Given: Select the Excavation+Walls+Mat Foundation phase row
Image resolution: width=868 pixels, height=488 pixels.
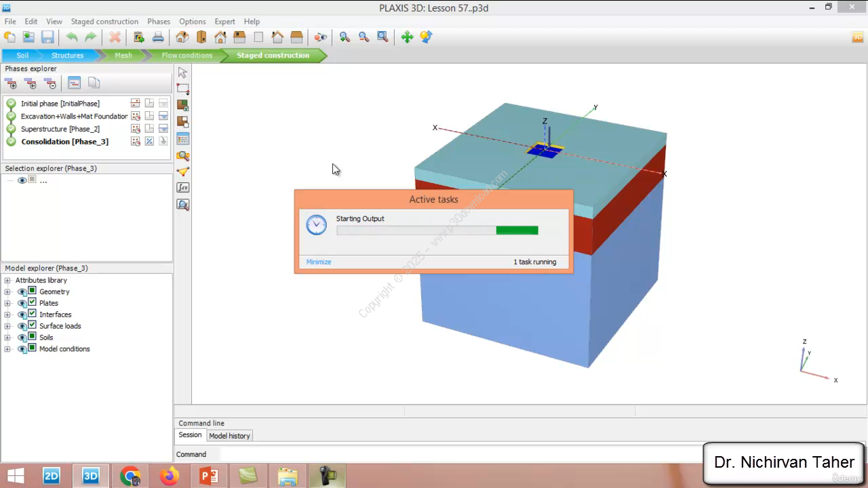Looking at the screenshot, I should pos(74,117).
